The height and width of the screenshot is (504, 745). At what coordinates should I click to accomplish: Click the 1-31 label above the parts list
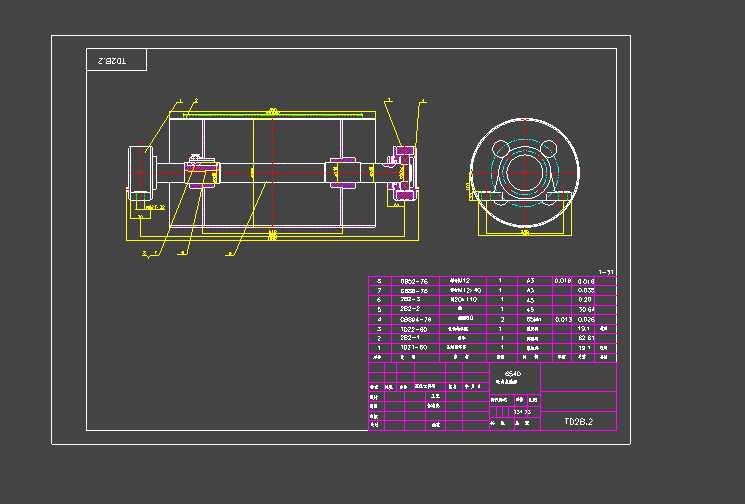(606, 272)
